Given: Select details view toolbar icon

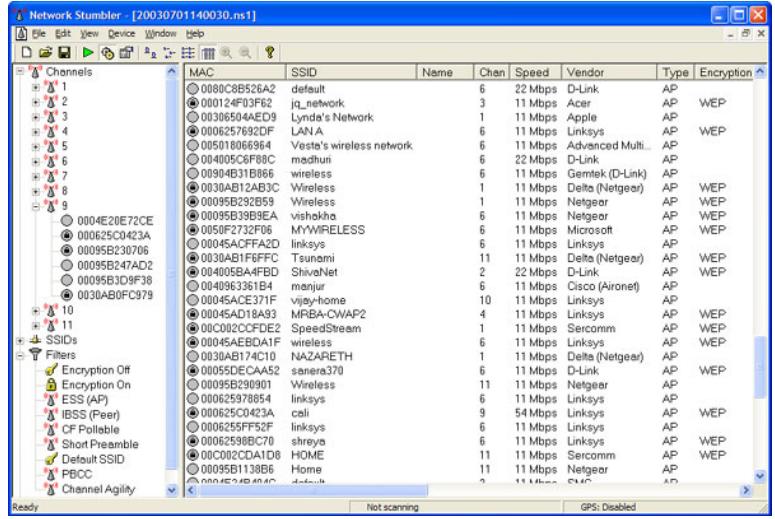Looking at the screenshot, I should point(208,52).
